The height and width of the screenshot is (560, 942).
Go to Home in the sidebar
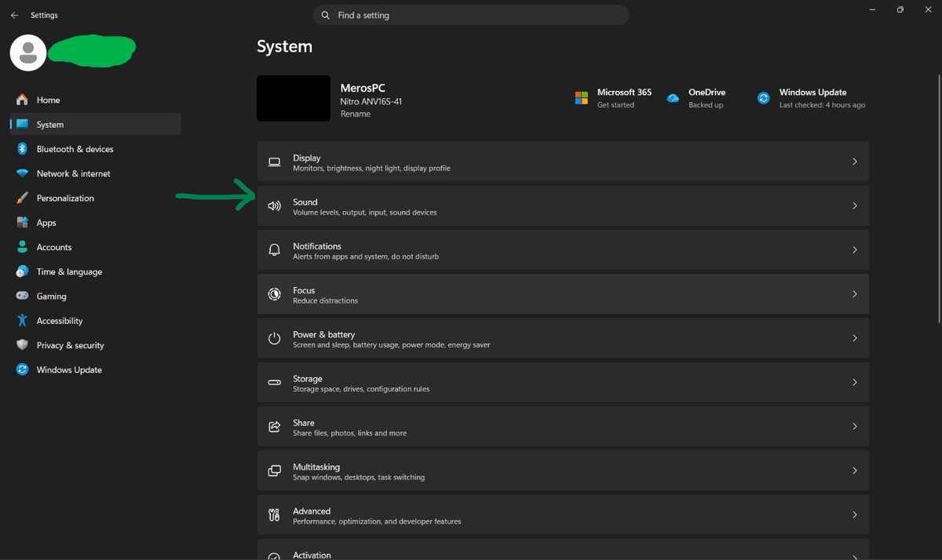pyautogui.click(x=95, y=100)
